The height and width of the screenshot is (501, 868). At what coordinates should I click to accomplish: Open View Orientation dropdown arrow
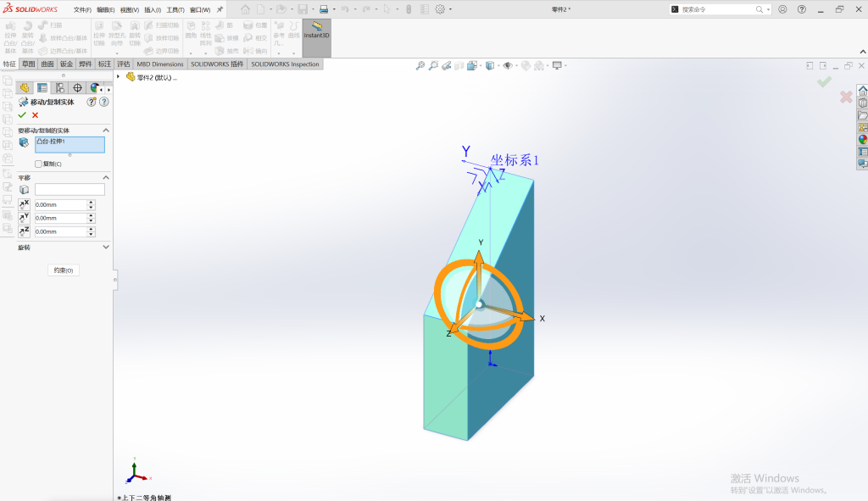click(481, 65)
